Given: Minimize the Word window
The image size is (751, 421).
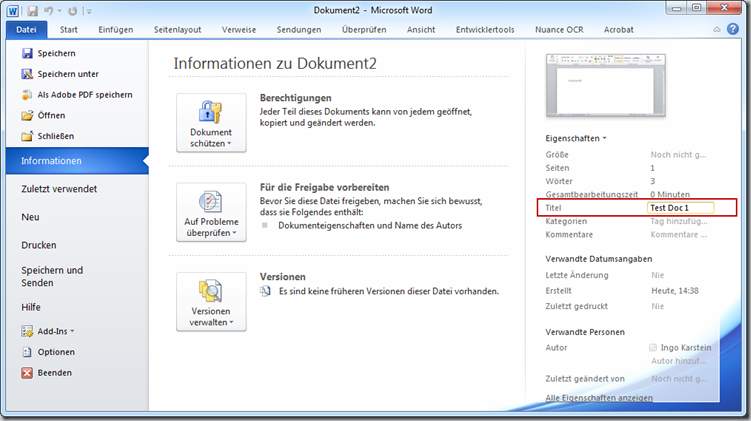Looking at the screenshot, I should 676,8.
